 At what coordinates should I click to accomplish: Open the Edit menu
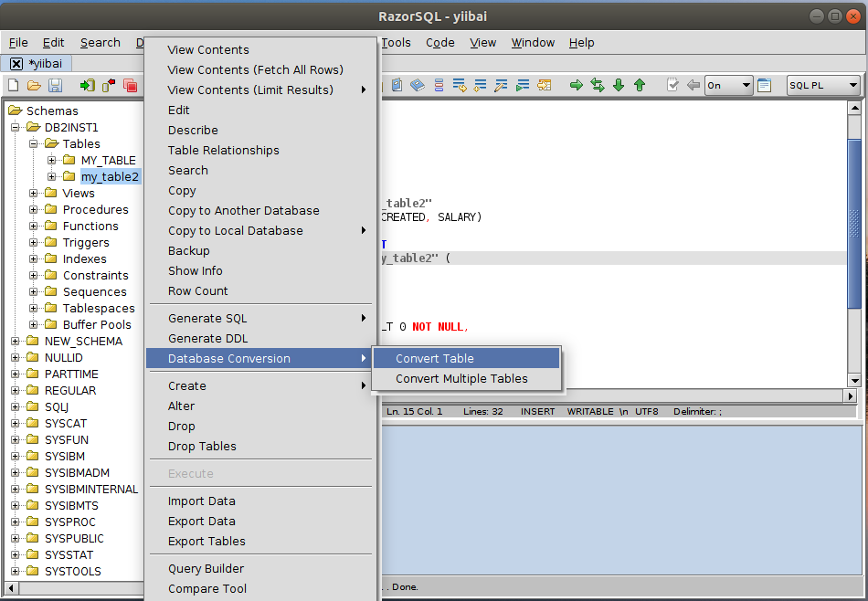click(x=53, y=43)
